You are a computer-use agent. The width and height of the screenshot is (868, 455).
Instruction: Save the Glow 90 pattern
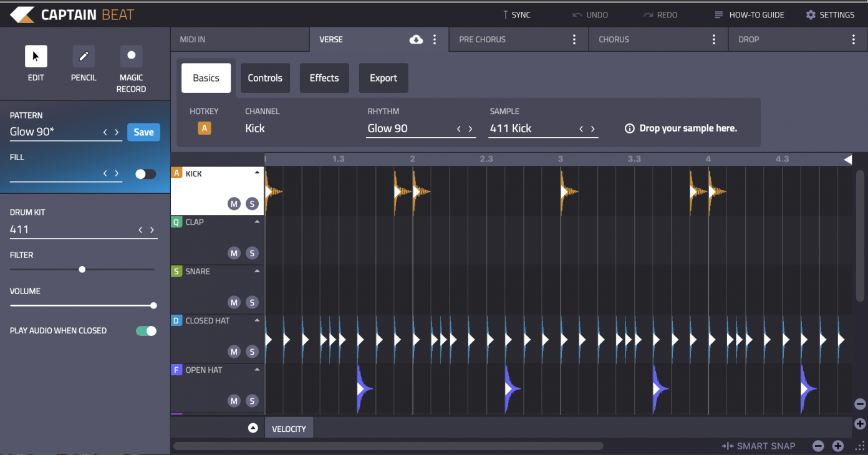click(x=143, y=132)
